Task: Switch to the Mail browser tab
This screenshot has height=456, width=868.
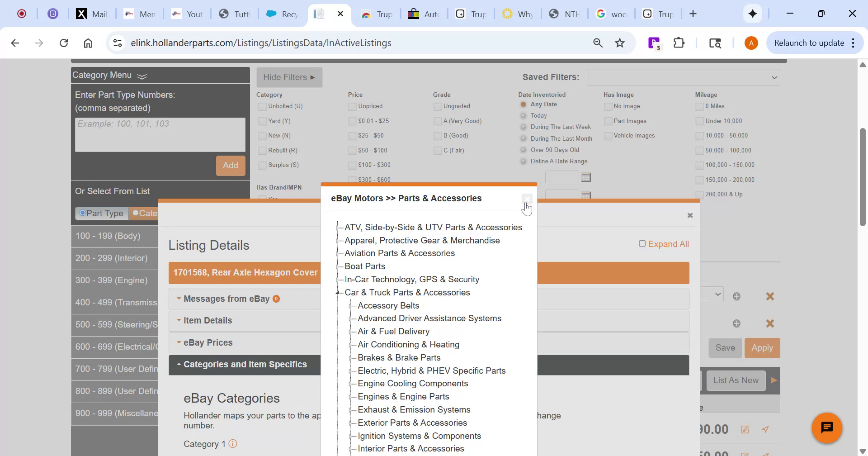Action: [96, 14]
